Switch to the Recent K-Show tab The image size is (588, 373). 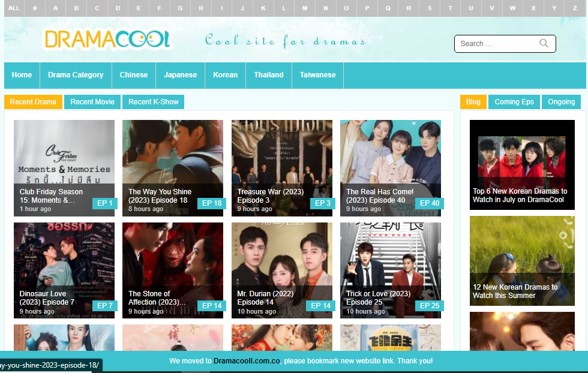[x=152, y=102]
